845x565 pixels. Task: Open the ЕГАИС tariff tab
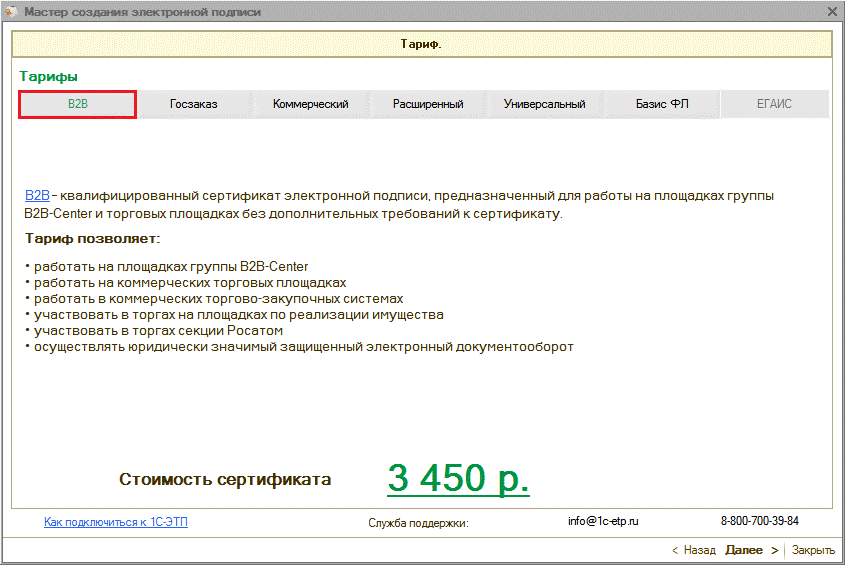[774, 104]
